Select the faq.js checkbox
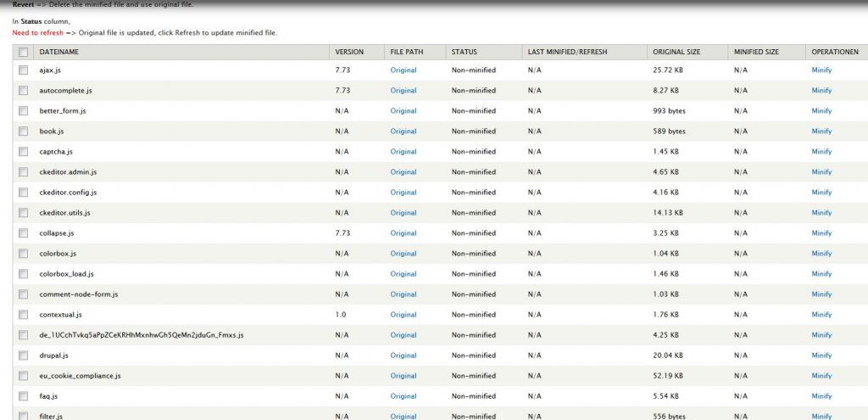This screenshot has width=868, height=420. (23, 396)
